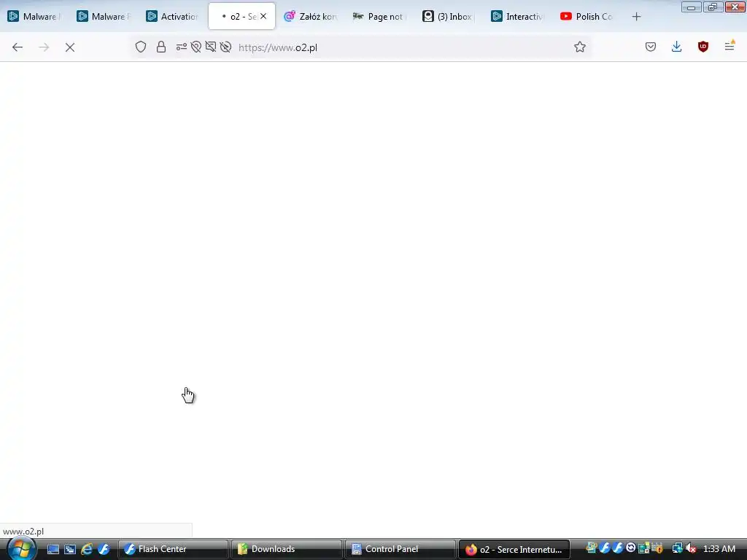This screenshot has height=560, width=747.
Task: Select the o2 Firefox taskbar button
Action: pos(514,549)
